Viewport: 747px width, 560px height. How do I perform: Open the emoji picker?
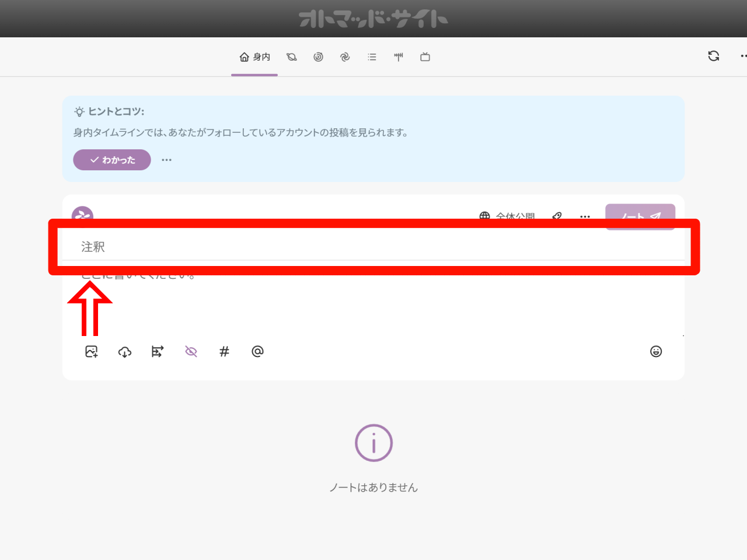point(656,352)
